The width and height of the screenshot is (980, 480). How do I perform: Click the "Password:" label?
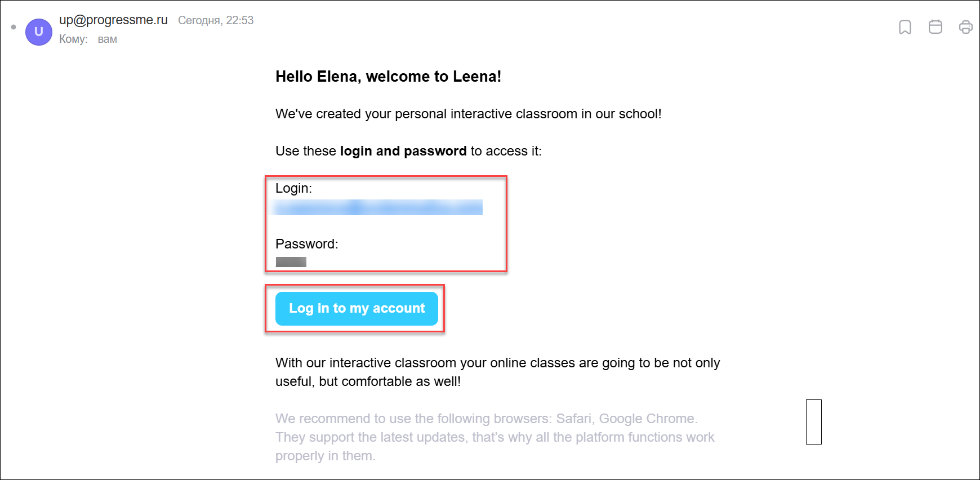tap(306, 244)
